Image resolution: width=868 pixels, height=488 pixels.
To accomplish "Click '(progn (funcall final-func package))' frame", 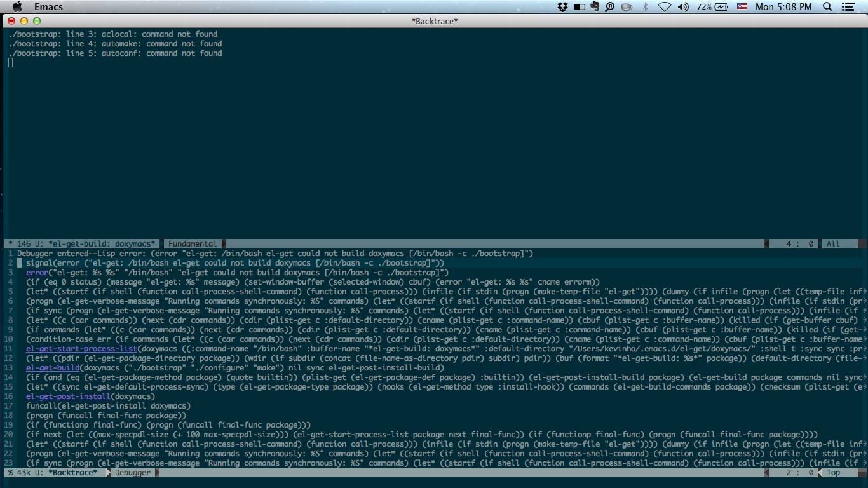I will tap(106, 415).
